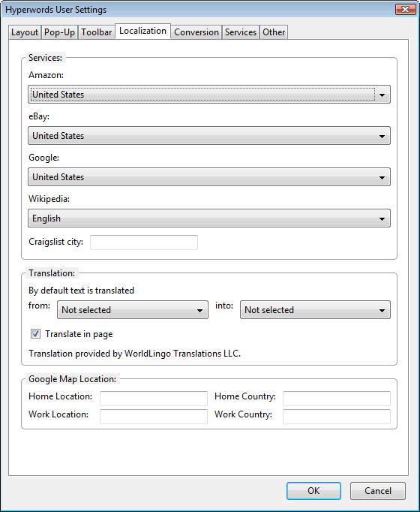The image size is (420, 512).
Task: Click into the Home Location field
Action: tap(154, 399)
